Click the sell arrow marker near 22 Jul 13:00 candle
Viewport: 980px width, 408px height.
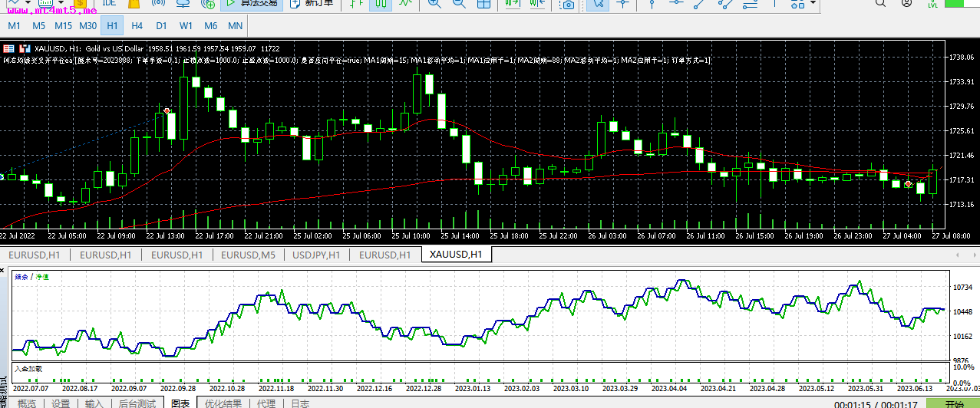click(167, 110)
